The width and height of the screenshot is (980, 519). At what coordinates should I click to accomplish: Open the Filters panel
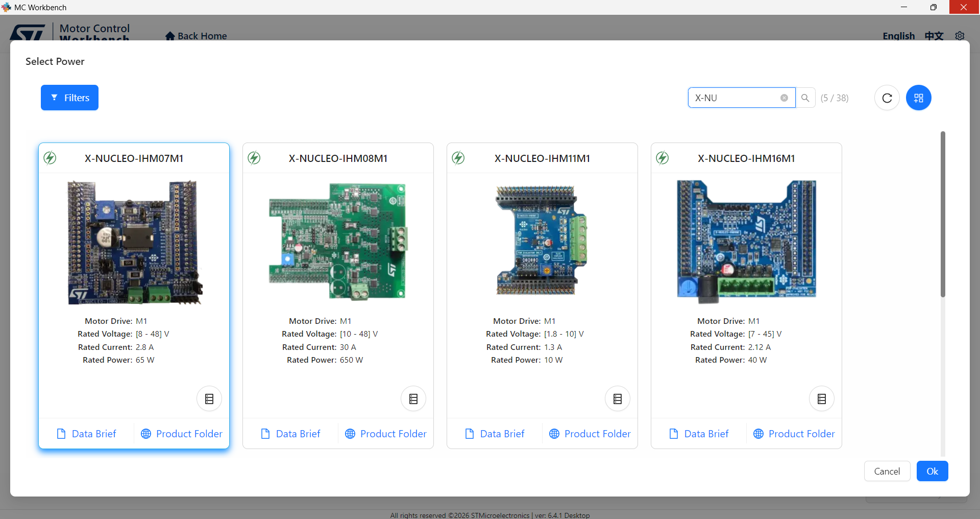pos(69,98)
